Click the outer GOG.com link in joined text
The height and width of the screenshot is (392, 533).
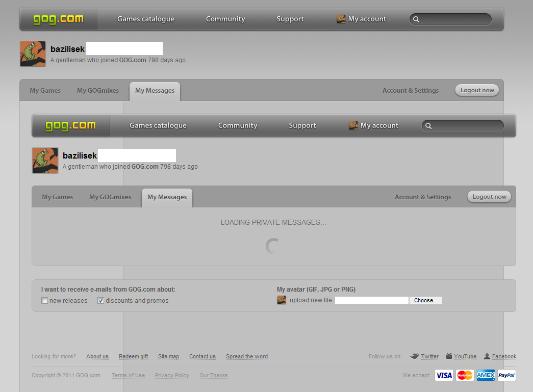[133, 60]
